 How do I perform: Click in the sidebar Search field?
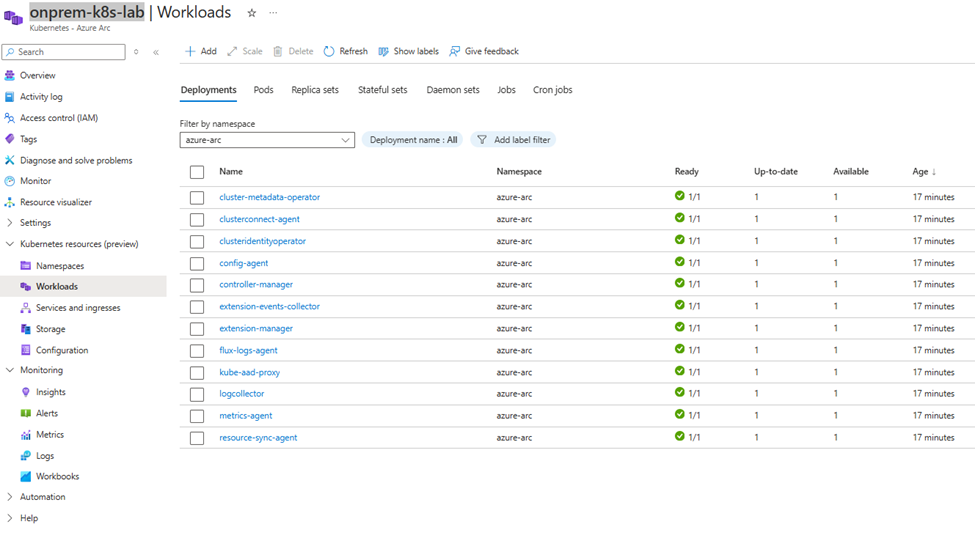pyautogui.click(x=64, y=52)
